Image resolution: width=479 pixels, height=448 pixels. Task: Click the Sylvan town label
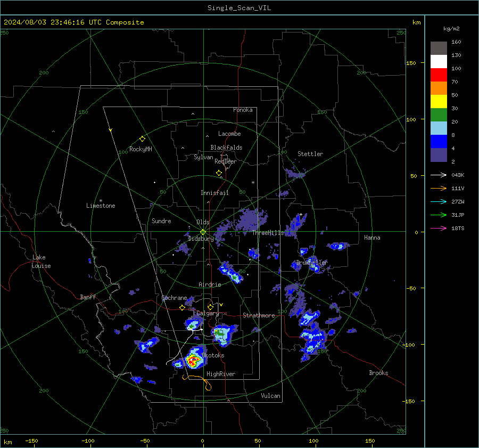coord(203,157)
